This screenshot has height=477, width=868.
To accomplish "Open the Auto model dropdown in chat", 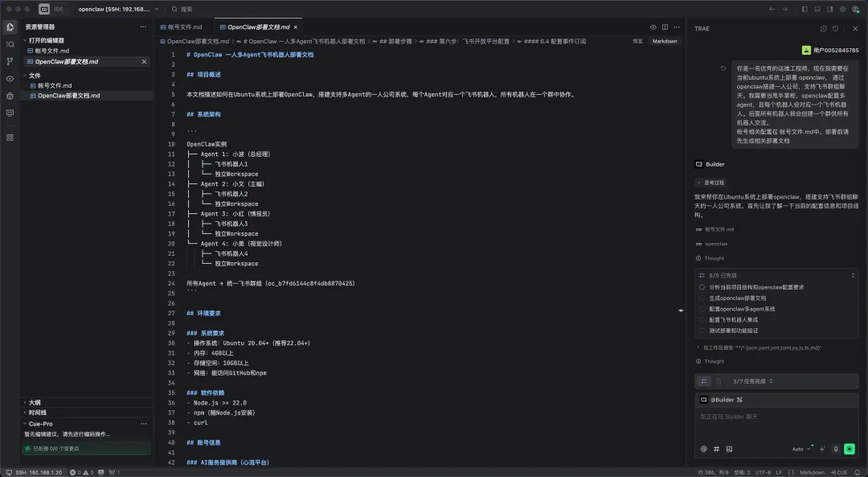I will pyautogui.click(x=801, y=450).
